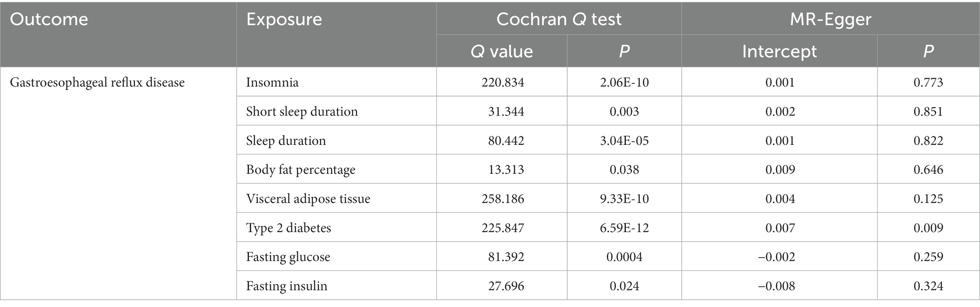Select the Visceral adipose tissue cell
Viewport: 980px width, 307px height.
click(x=308, y=199)
